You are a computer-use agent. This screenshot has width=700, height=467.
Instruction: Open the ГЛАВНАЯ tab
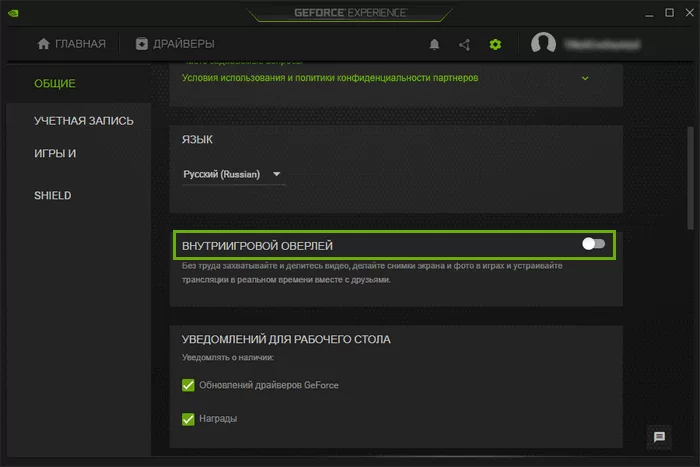71,44
